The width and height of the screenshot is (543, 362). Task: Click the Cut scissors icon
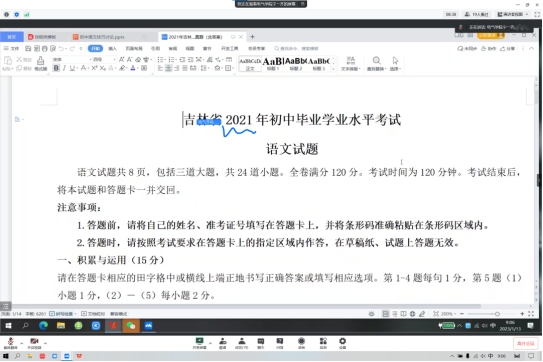tap(19, 60)
